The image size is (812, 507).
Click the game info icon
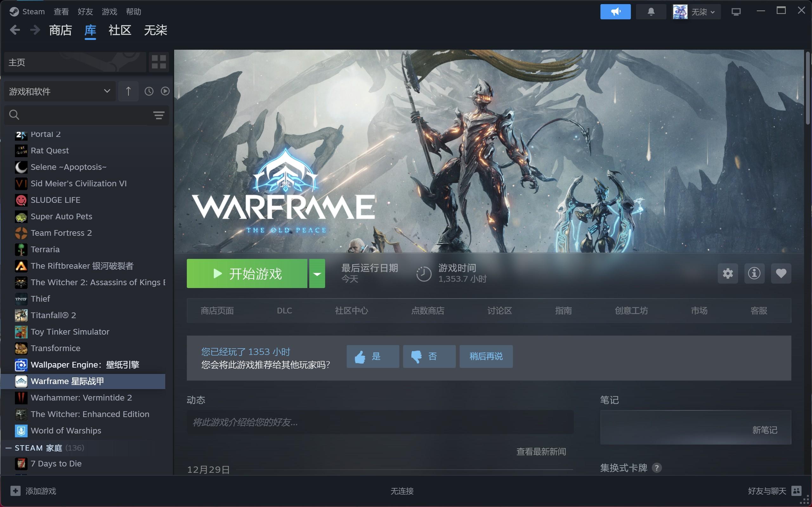(754, 273)
